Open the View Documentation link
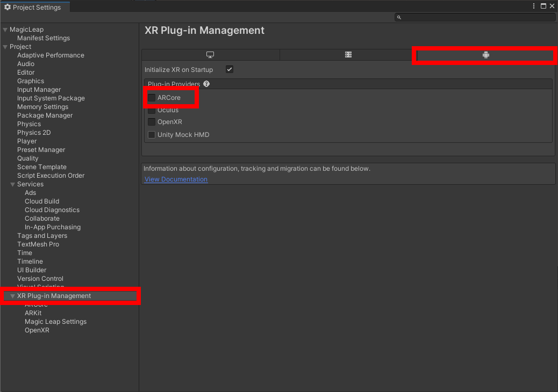 pos(176,179)
